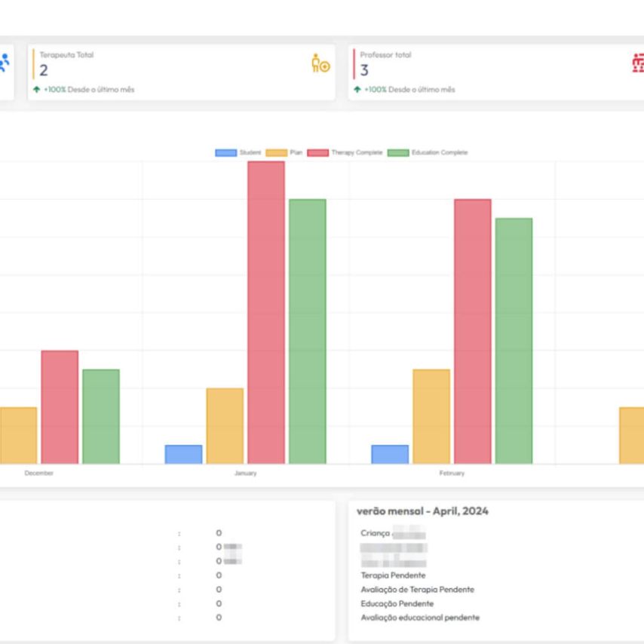The width and height of the screenshot is (644, 644).
Task: Click the red professor group icon
Action: click(636, 63)
